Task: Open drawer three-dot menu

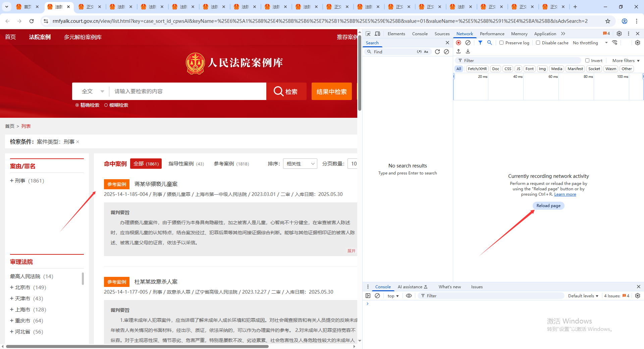Action: click(x=368, y=287)
